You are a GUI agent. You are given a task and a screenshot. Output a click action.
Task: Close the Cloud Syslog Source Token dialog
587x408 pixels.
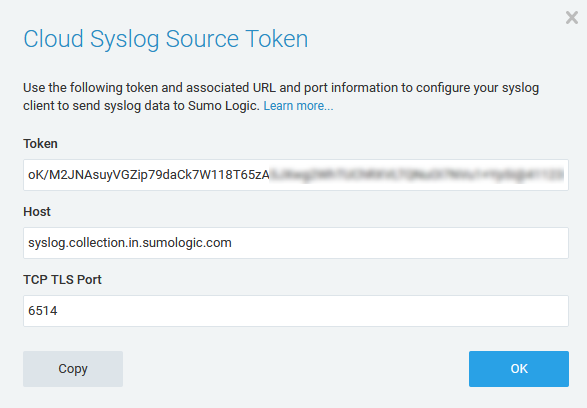(x=572, y=18)
